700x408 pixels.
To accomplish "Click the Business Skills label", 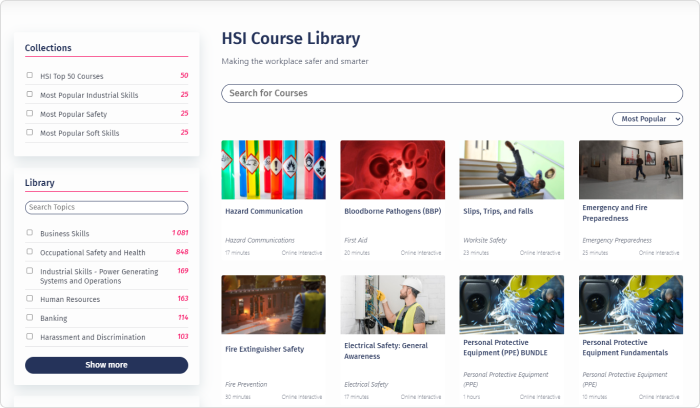I will (64, 233).
